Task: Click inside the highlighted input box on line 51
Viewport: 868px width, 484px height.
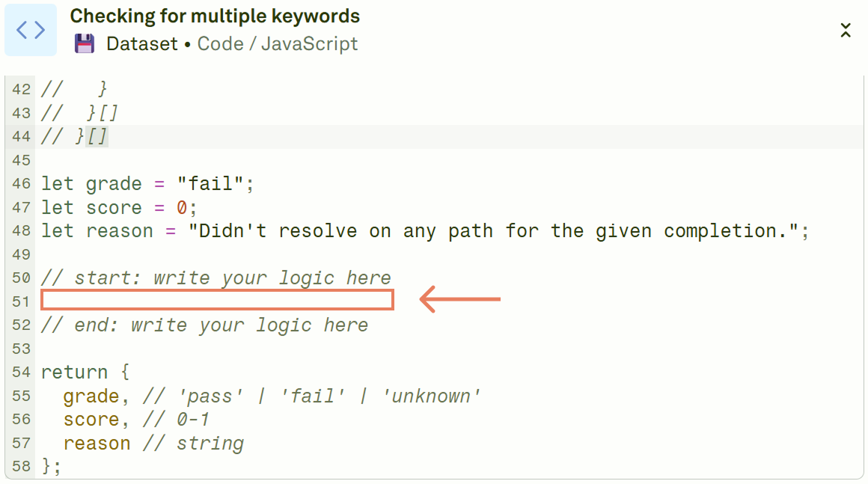Action: [x=217, y=299]
